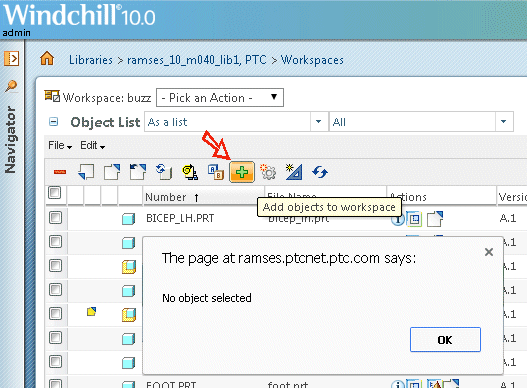527x388 pixels.
Task: Click the blue refresh arrows toolbar icon
Action: pos(320,172)
